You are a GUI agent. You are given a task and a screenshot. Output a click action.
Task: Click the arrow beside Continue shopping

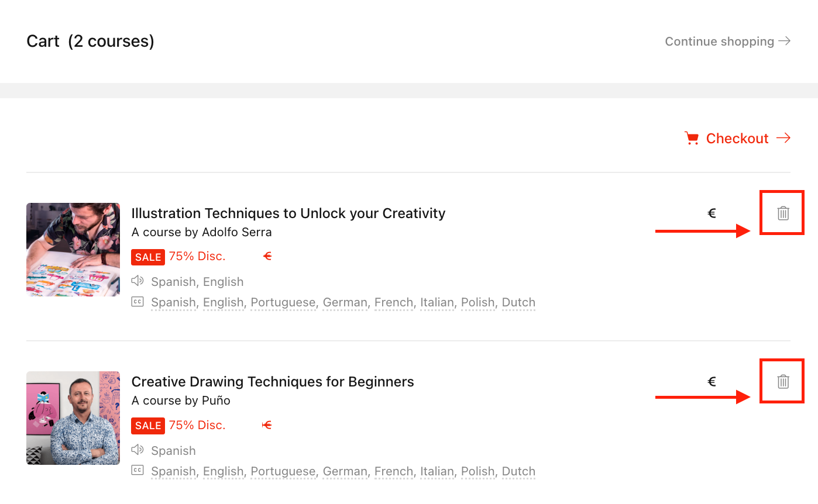[785, 41]
